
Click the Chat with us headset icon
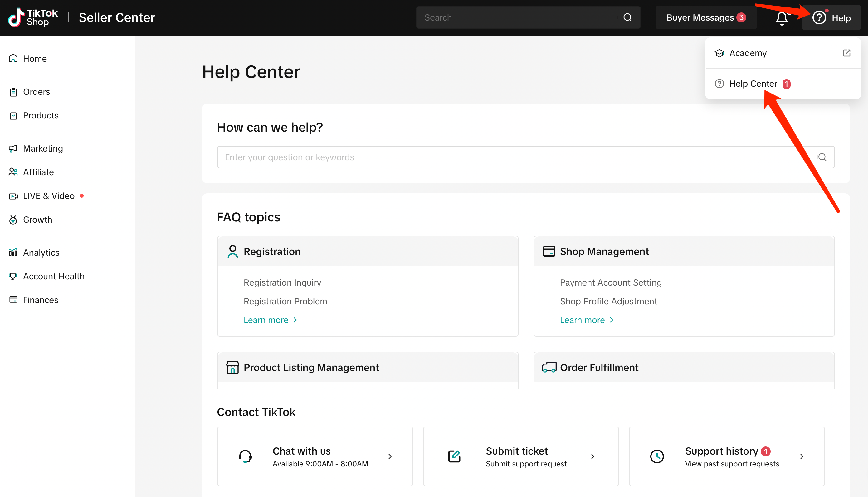pyautogui.click(x=245, y=456)
